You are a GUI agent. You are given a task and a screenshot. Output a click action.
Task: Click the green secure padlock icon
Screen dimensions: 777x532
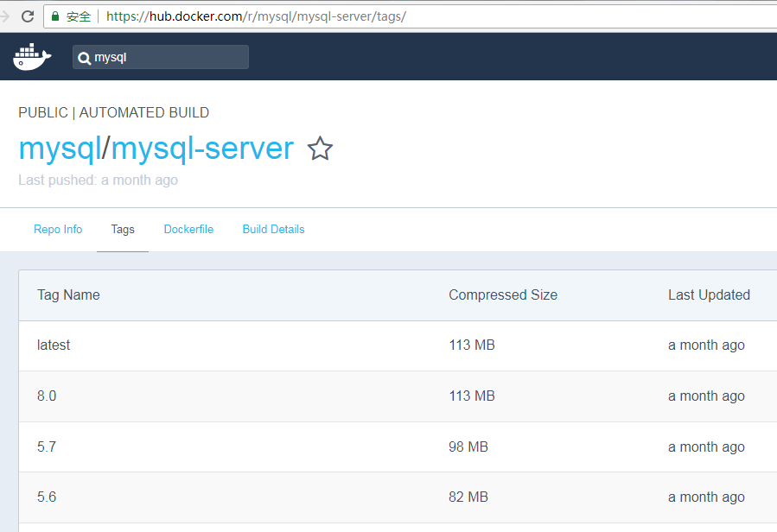pyautogui.click(x=55, y=16)
